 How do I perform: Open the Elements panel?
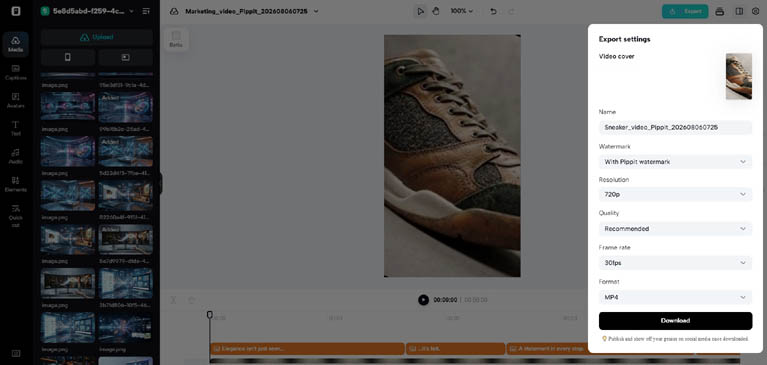15,184
